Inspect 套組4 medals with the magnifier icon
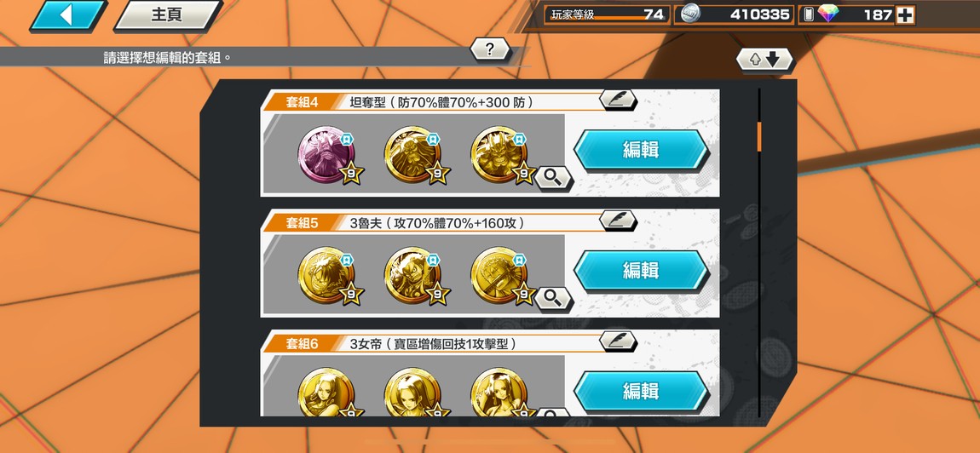The height and width of the screenshot is (453, 980). click(x=554, y=179)
